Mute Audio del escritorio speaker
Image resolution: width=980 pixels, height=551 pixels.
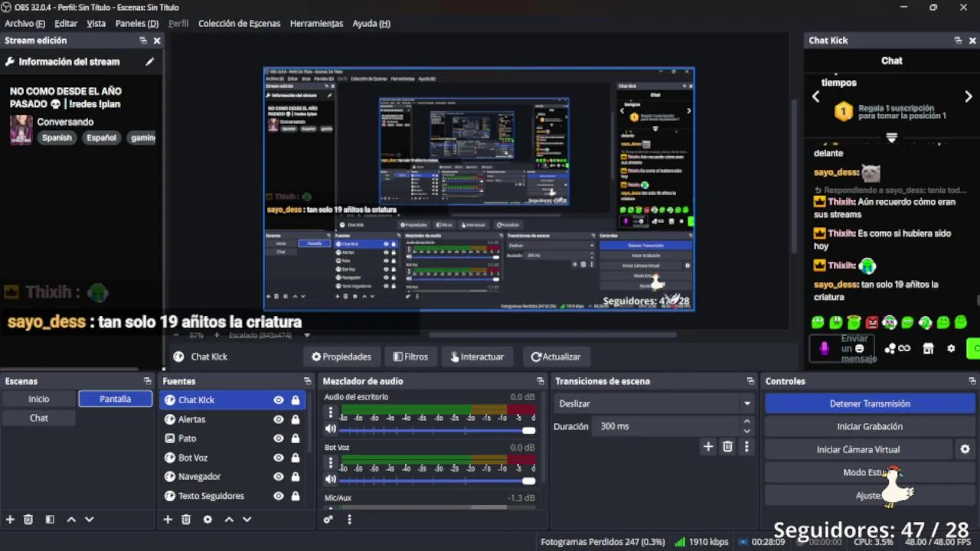pyautogui.click(x=331, y=430)
